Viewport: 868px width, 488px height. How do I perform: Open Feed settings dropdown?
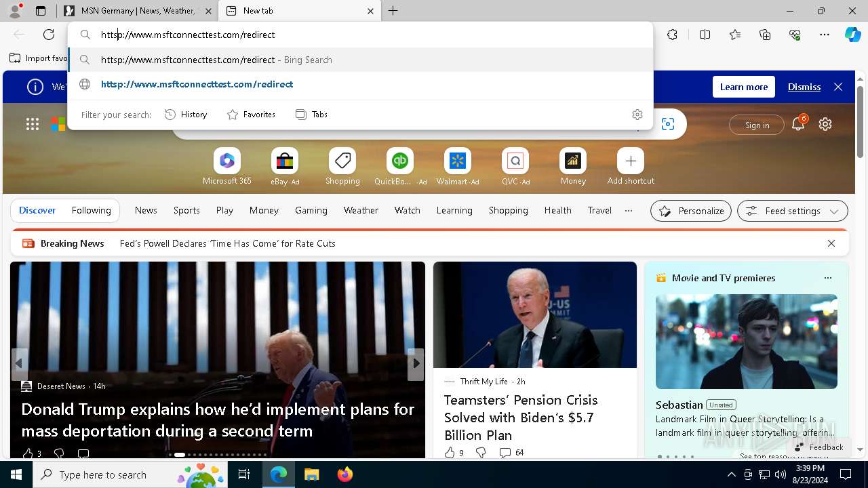pos(793,211)
